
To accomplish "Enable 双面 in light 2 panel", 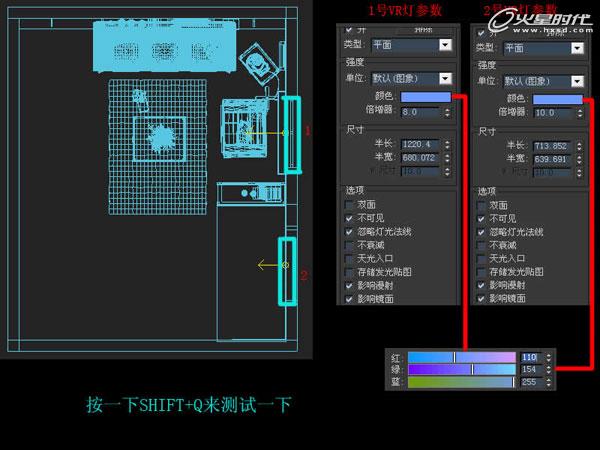I will tap(481, 205).
